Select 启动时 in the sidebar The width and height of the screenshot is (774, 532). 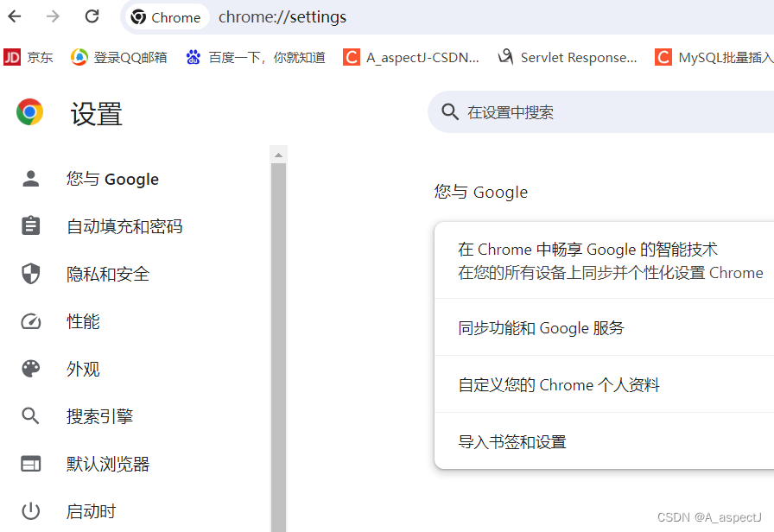point(91,511)
